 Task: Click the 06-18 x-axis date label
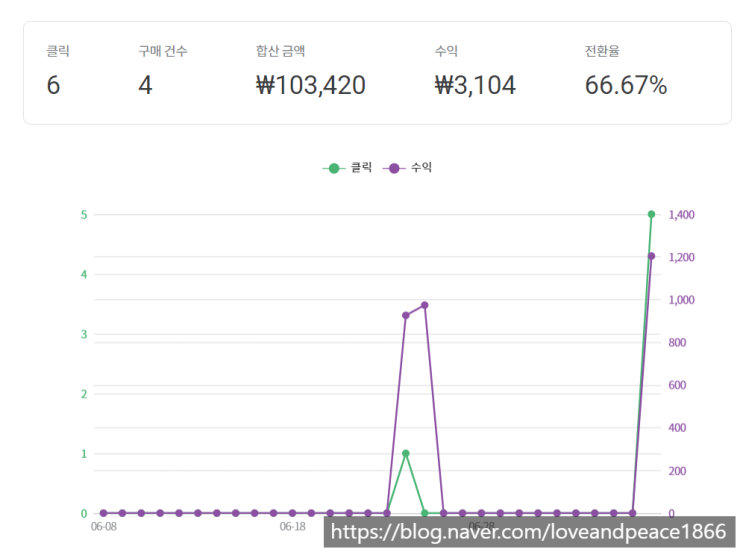[292, 527]
